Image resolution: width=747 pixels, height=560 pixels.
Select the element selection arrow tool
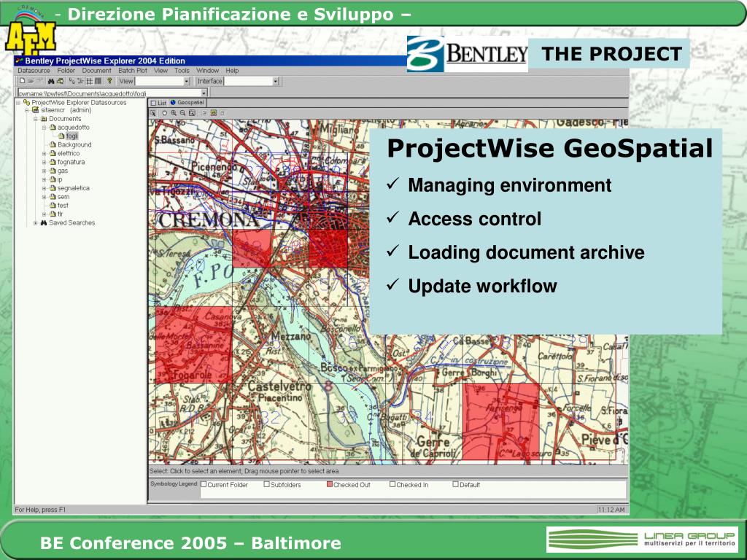tap(153, 113)
